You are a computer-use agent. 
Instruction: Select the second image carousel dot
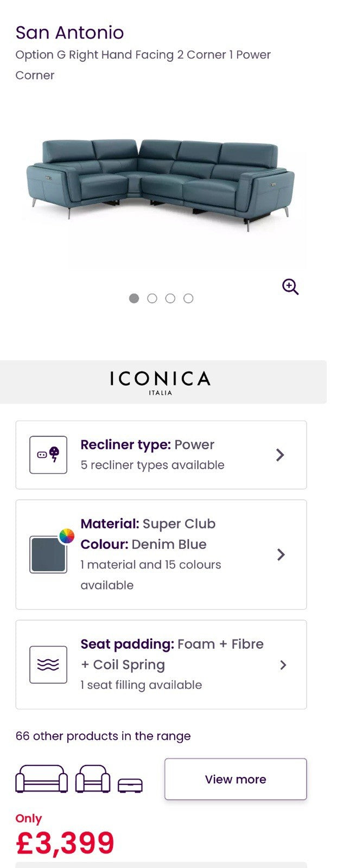tap(152, 298)
